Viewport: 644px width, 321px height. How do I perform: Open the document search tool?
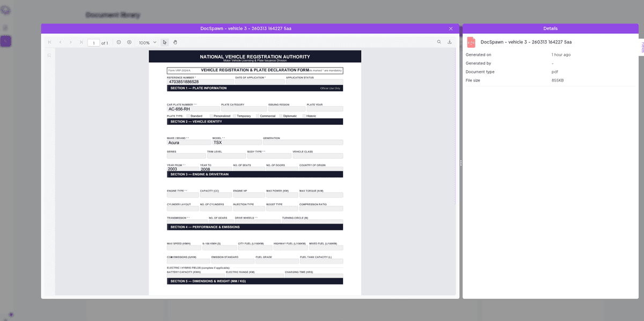coord(438,42)
